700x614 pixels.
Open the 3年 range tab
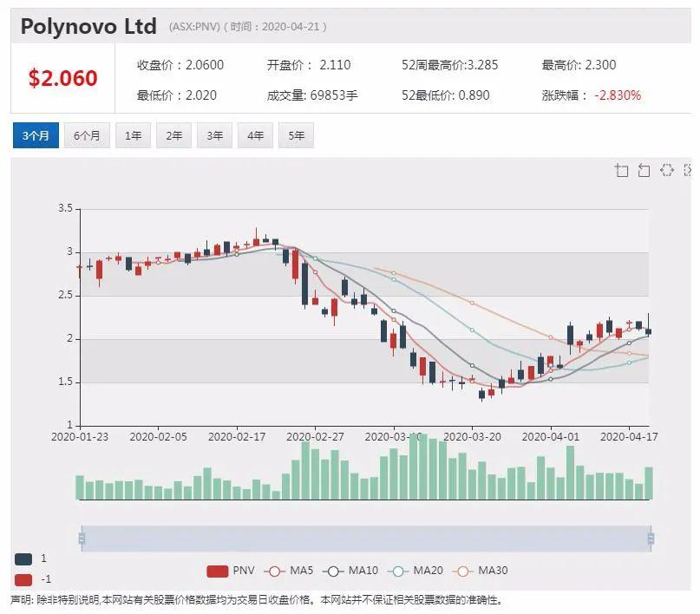pyautogui.click(x=215, y=135)
